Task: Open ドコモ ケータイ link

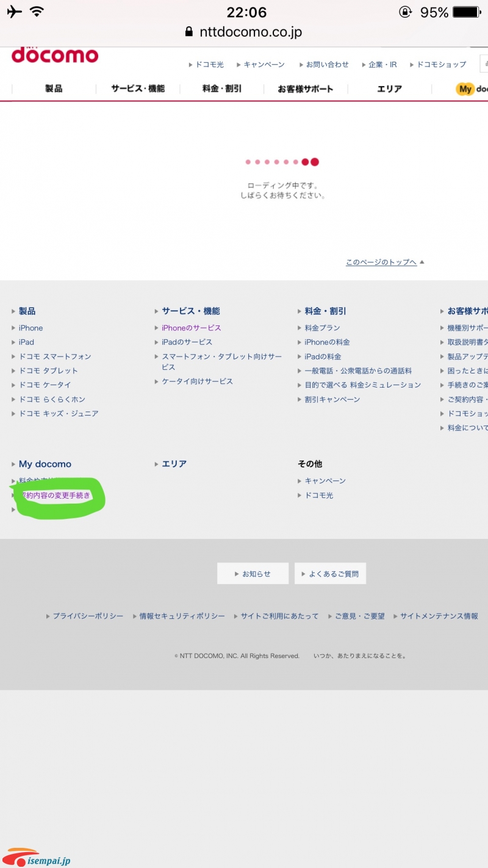Action: click(x=45, y=385)
